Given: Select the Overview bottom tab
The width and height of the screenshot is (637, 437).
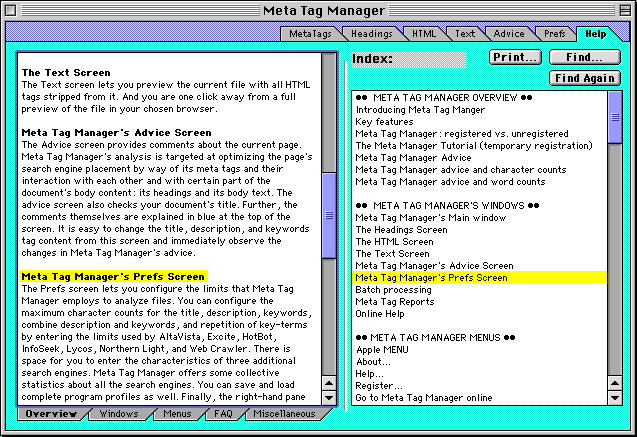Looking at the screenshot, I should pos(51,414).
